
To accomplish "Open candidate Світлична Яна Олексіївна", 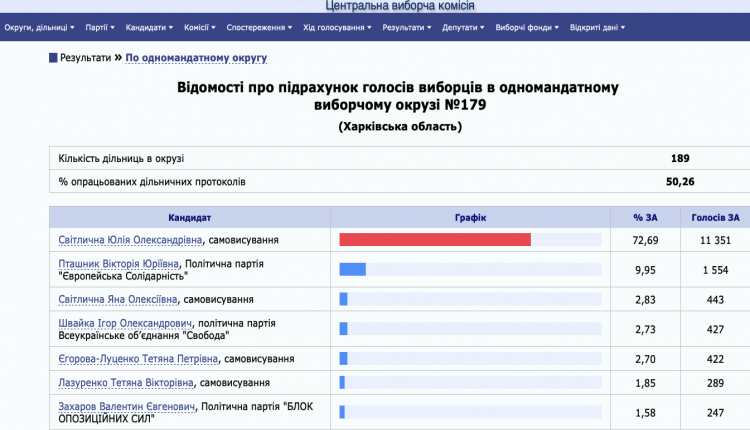I will (x=118, y=299).
